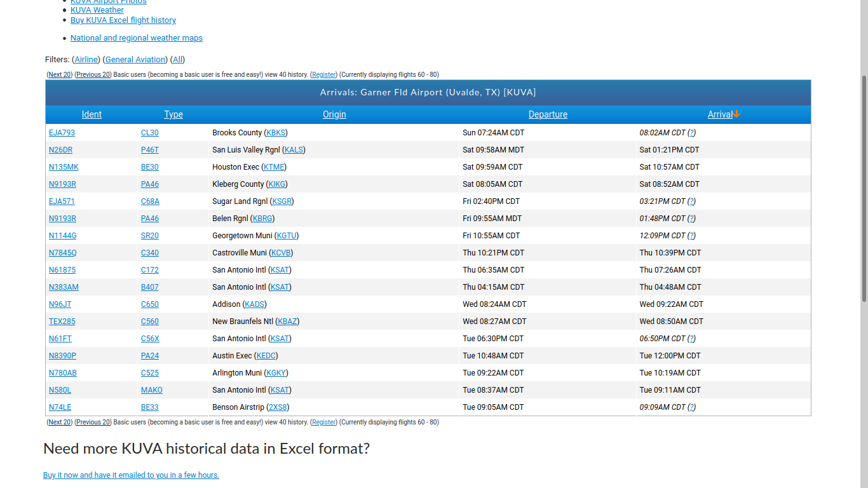Open flight N135MK
868x488 pixels.
coord(64,167)
